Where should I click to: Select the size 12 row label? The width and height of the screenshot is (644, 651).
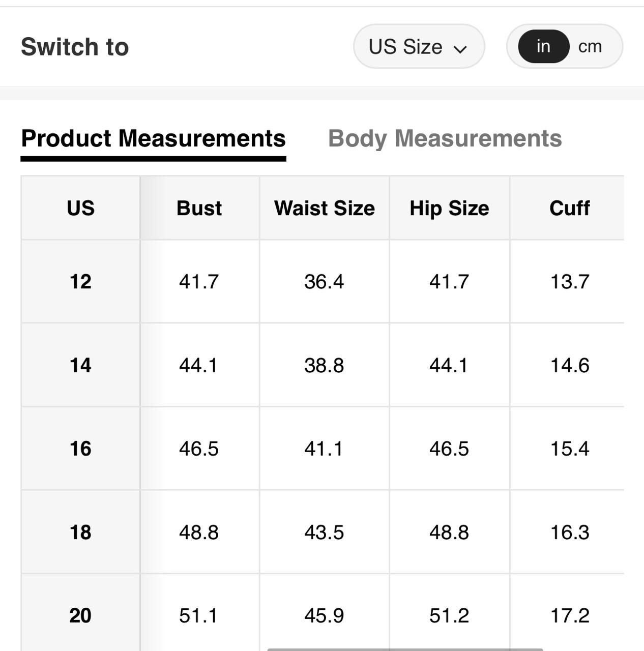pyautogui.click(x=80, y=281)
